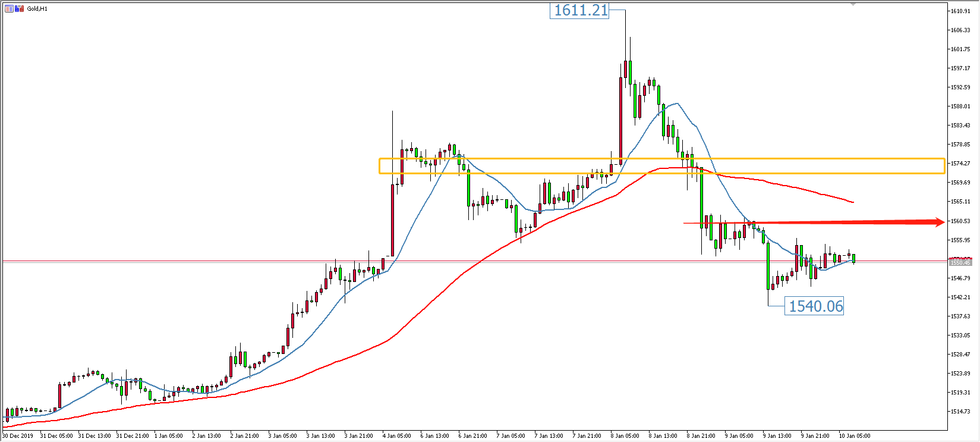Click the orange rectangle zone's right edge
This screenshot has width=980, height=442.
[x=944, y=166]
